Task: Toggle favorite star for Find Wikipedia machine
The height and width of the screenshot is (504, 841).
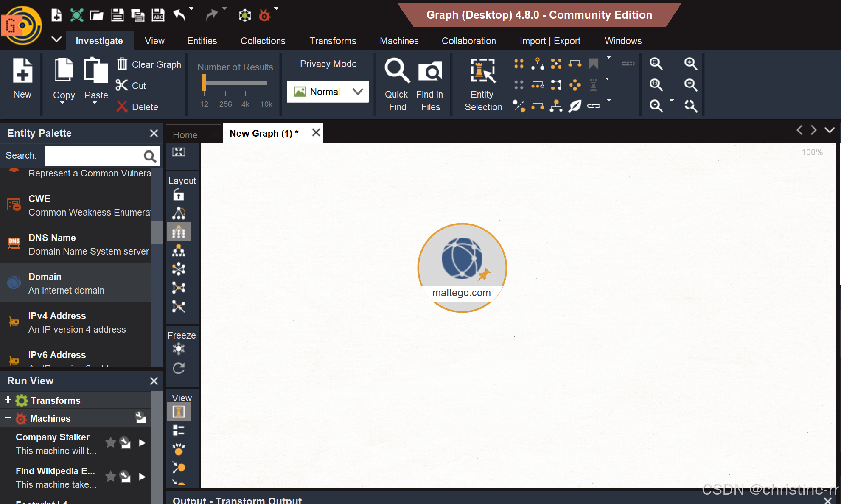Action: click(x=111, y=476)
